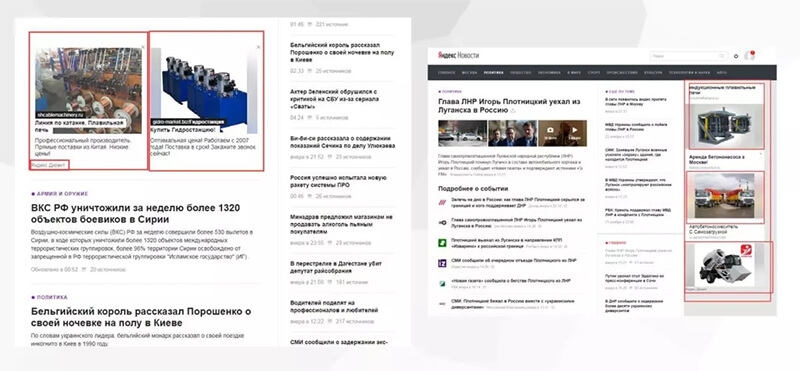This screenshot has width=800, height=371.
Task: Click the share icon after Плотницкий headline
Action: [513, 111]
